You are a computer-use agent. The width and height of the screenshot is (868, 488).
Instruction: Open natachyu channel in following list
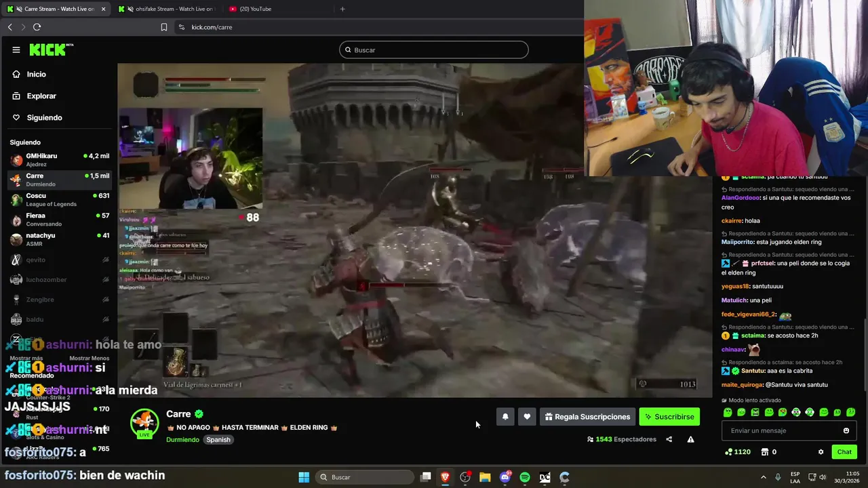tap(59, 239)
